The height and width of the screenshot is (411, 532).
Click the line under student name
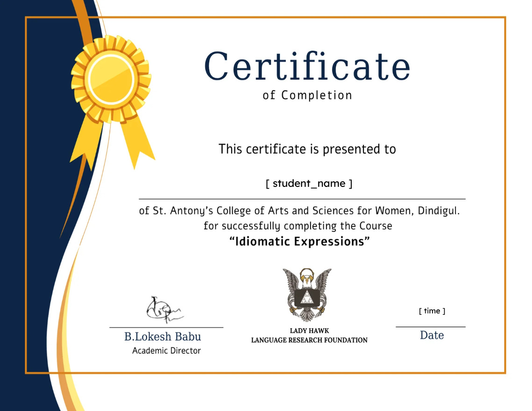point(302,199)
